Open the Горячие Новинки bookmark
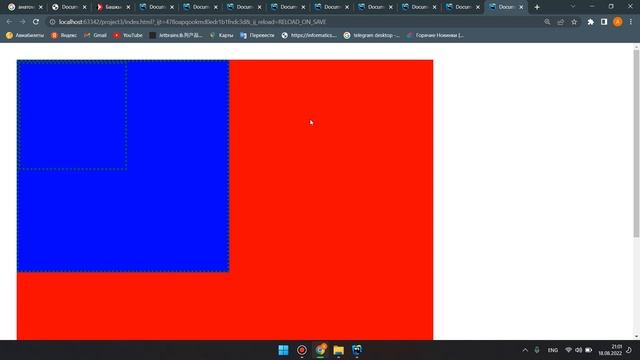Image resolution: width=640 pixels, height=360 pixels. click(435, 36)
